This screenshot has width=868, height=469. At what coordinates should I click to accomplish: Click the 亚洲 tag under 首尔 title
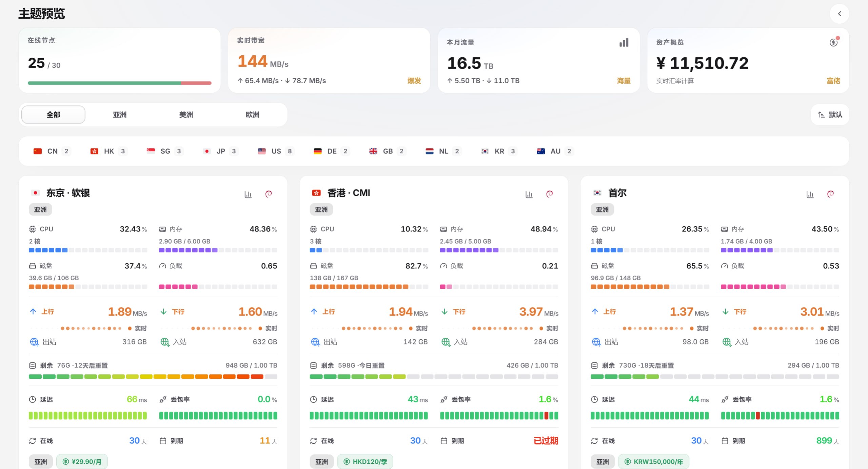click(x=603, y=210)
